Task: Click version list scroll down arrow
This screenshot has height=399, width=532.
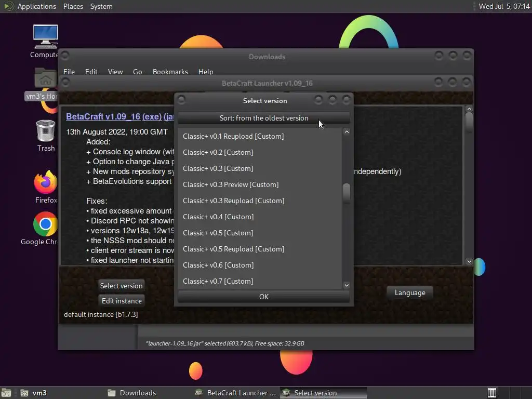Action: [x=347, y=285]
